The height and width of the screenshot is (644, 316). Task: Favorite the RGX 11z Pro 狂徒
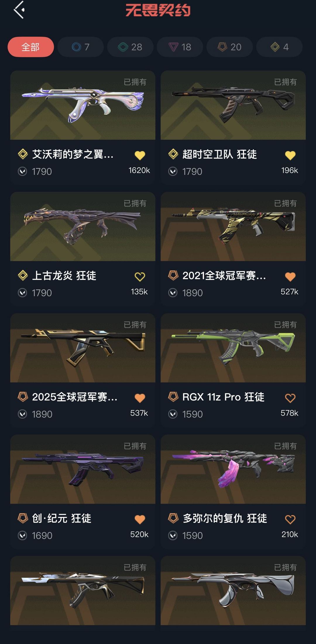pos(290,398)
